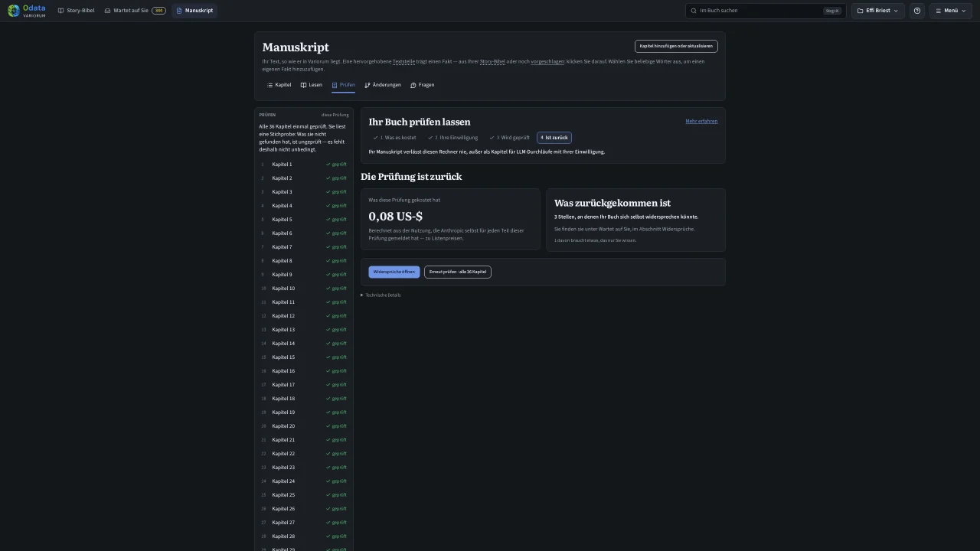This screenshot has width=980, height=551.
Task: Expand the Technische Details disclosure
Action: pyautogui.click(x=381, y=295)
